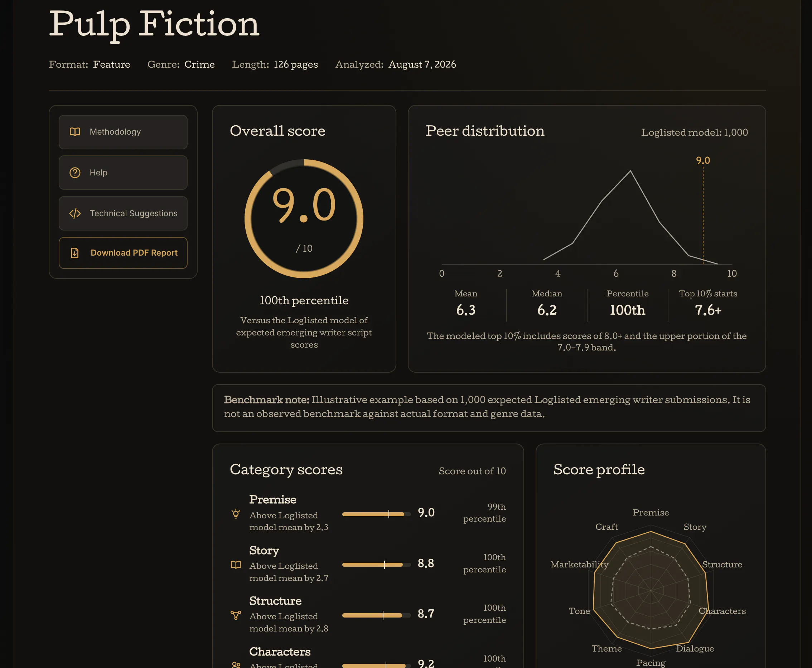Click the radar 'Theme' axis label
Viewport: 812px width, 668px height.
[606, 649]
